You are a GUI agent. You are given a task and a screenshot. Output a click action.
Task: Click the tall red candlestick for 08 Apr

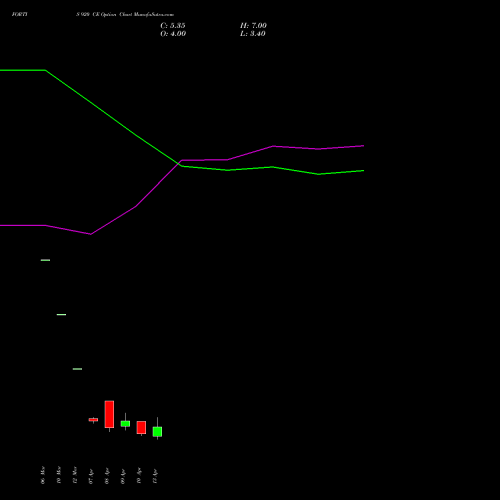(109, 414)
